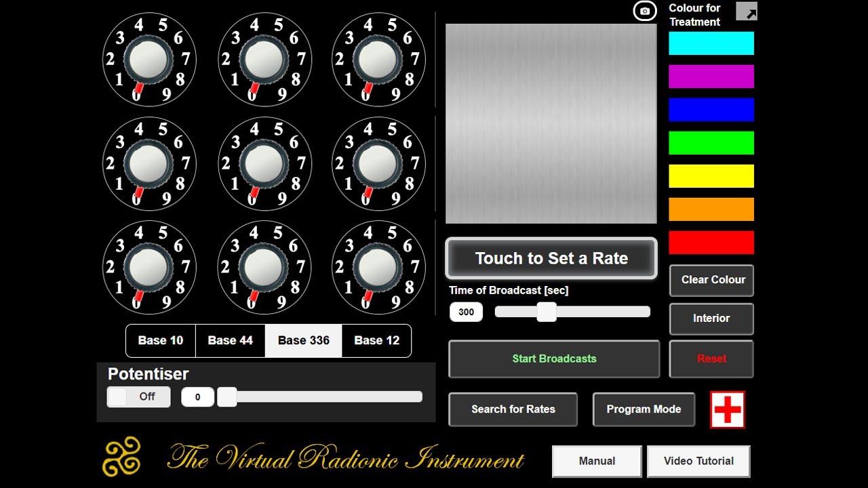Toggle the Potentiser Off switch

(x=138, y=396)
